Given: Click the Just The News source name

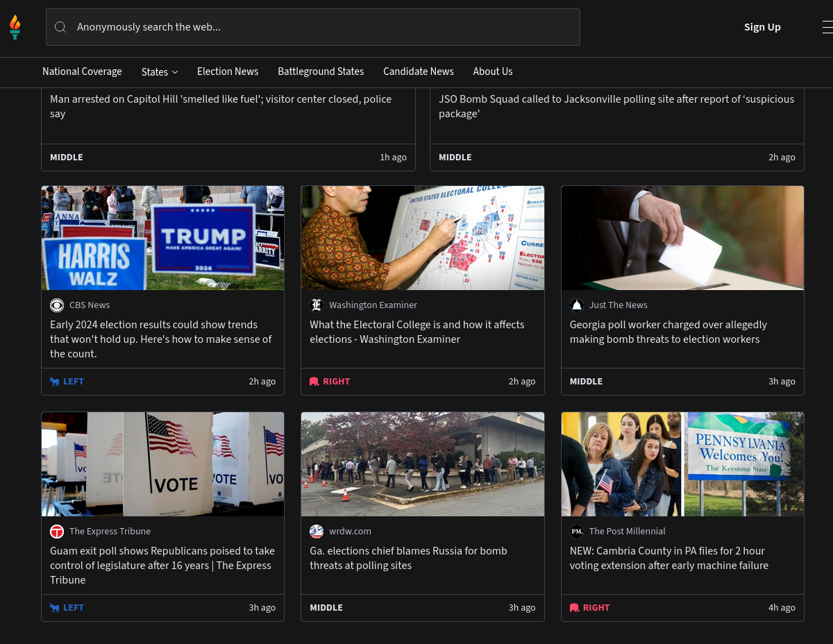Looking at the screenshot, I should (x=619, y=305).
